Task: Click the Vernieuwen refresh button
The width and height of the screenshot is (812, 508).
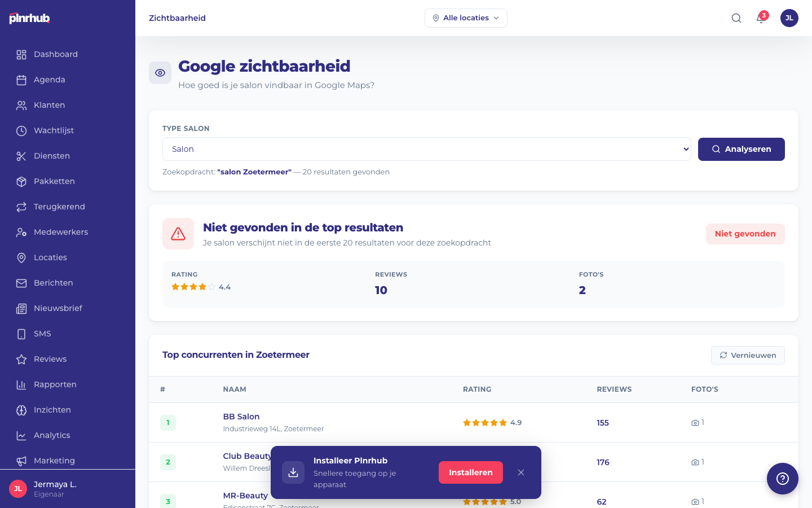Action: pos(748,355)
